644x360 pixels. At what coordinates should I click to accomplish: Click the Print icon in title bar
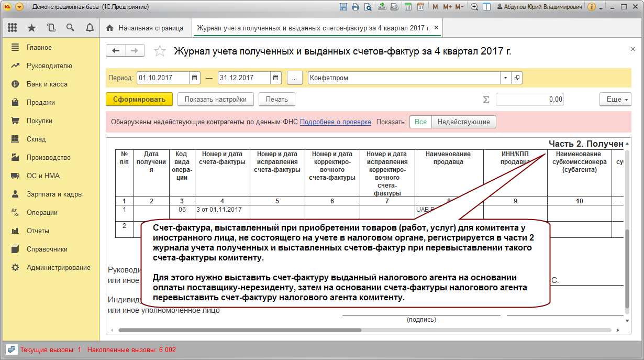pyautogui.click(x=356, y=7)
